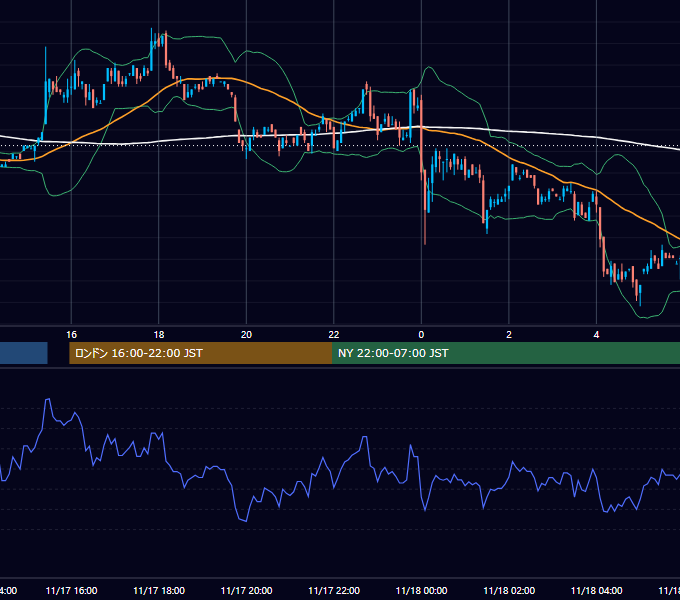Click the '2' hour label on price chart axis

[509, 335]
